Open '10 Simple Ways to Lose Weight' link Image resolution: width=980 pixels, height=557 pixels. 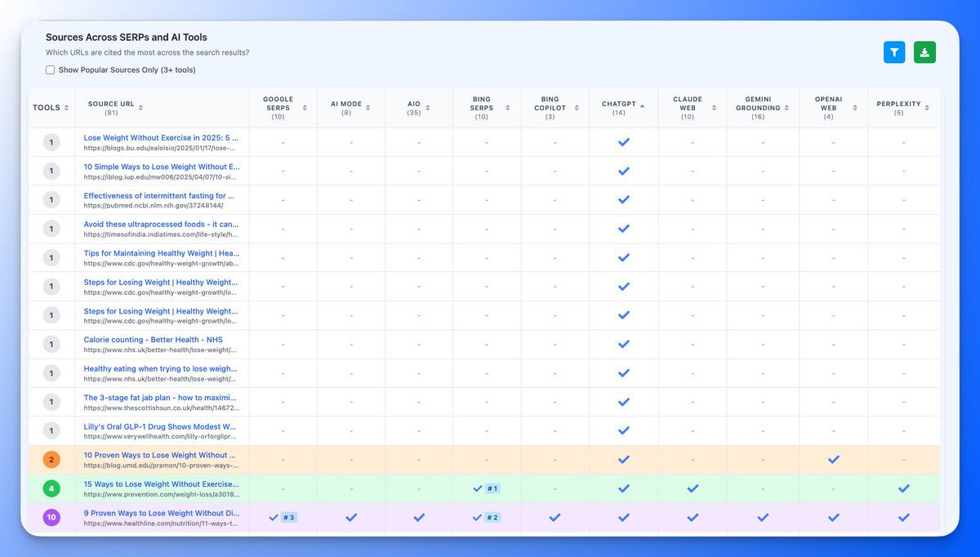click(x=162, y=167)
